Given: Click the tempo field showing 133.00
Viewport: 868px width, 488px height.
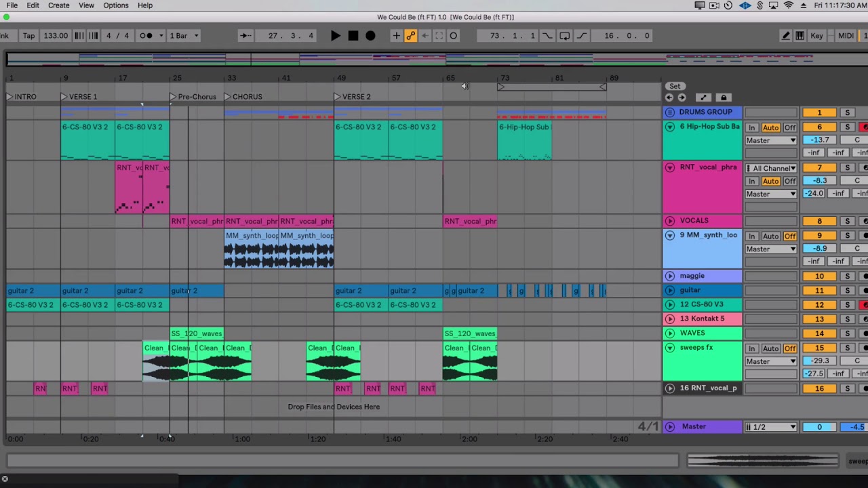Looking at the screenshot, I should click(55, 36).
